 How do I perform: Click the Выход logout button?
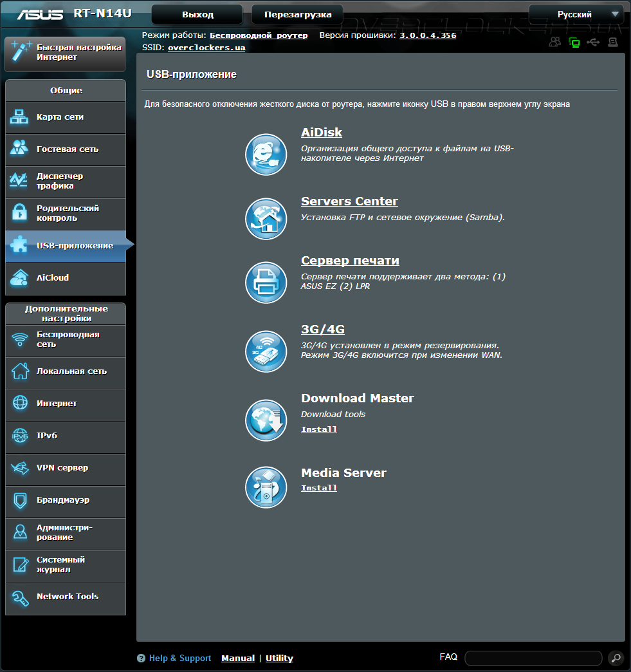197,15
